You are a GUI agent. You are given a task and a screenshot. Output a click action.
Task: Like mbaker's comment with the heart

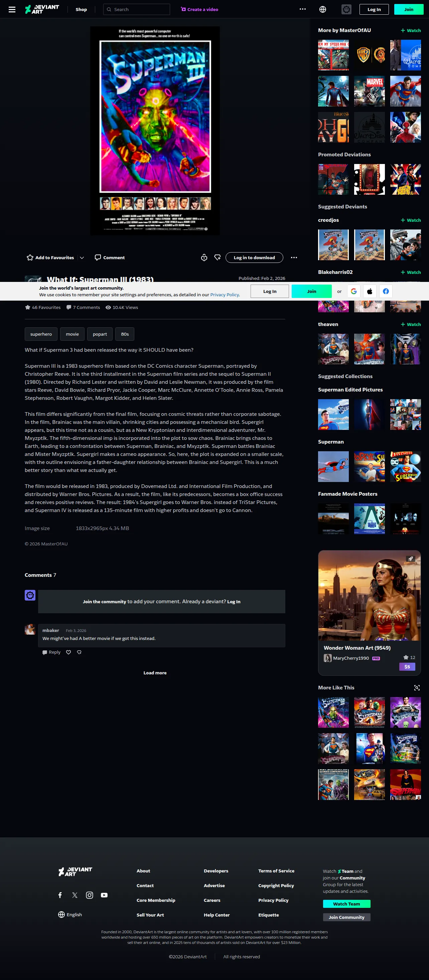68,652
